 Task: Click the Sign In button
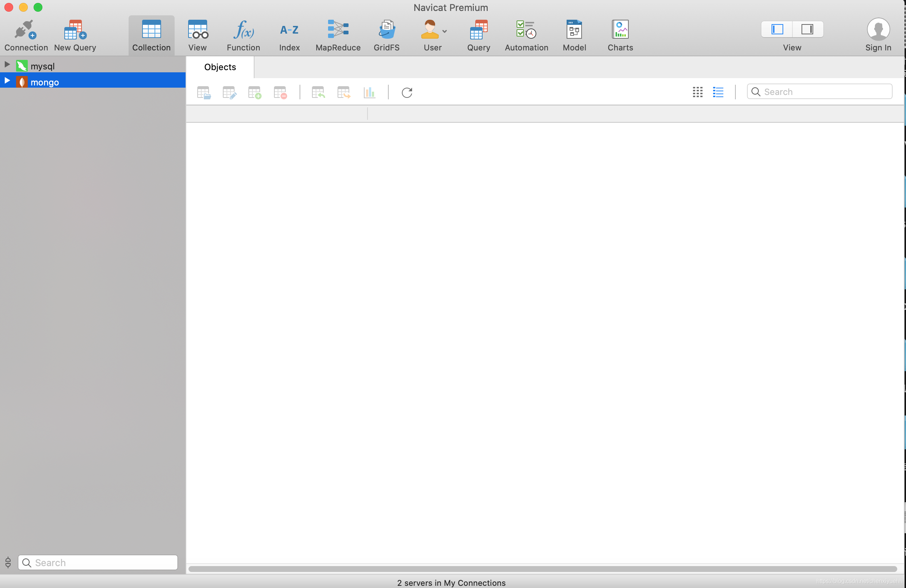878,35
